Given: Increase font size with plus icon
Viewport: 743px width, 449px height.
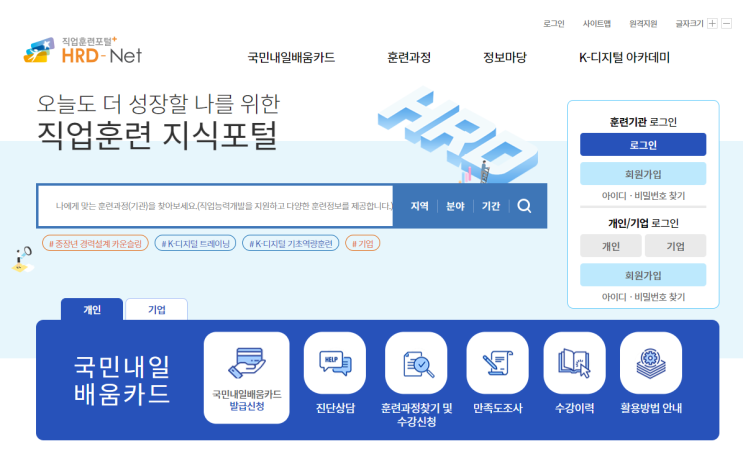Looking at the screenshot, I should pyautogui.click(x=712, y=23).
